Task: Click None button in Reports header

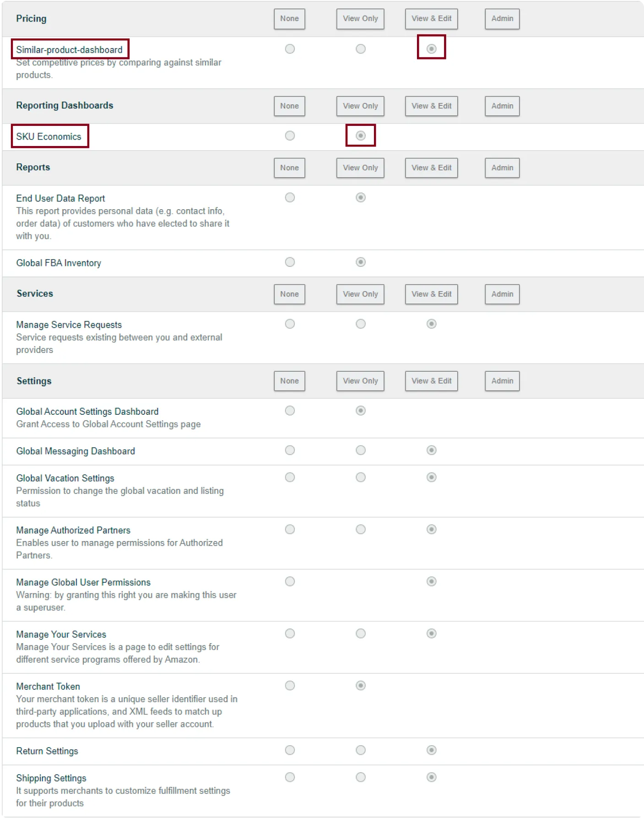Action: [x=289, y=168]
